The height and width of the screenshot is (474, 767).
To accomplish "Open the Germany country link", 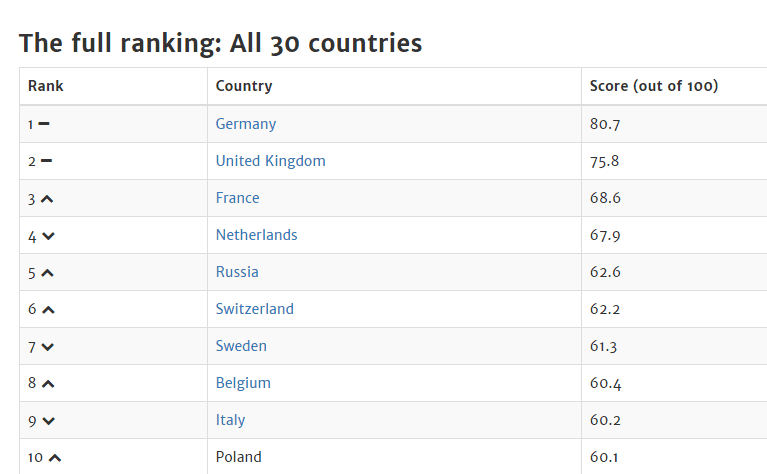I will pos(246,124).
